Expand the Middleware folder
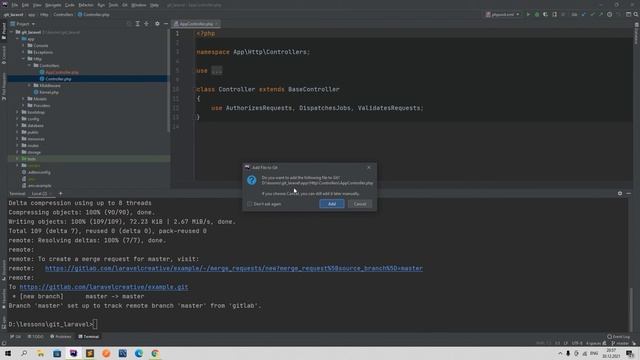 (29, 85)
